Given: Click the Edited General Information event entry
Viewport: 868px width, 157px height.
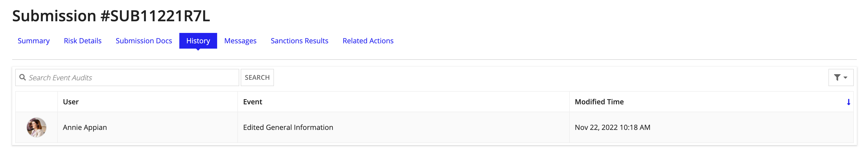Looking at the screenshot, I should click(x=288, y=127).
